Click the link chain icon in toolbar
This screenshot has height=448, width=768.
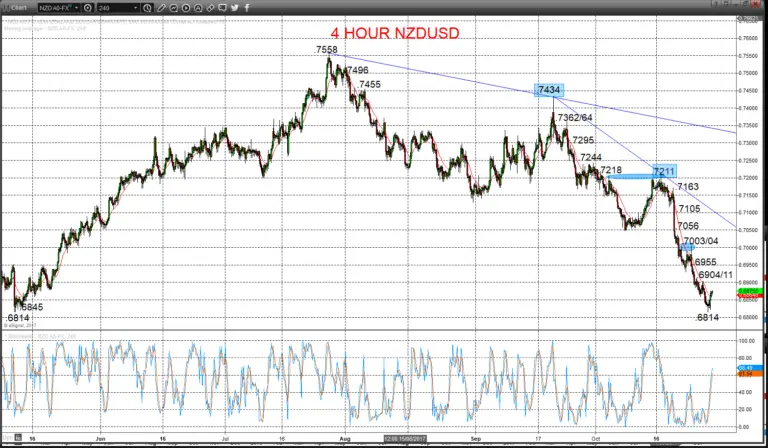click(210, 8)
